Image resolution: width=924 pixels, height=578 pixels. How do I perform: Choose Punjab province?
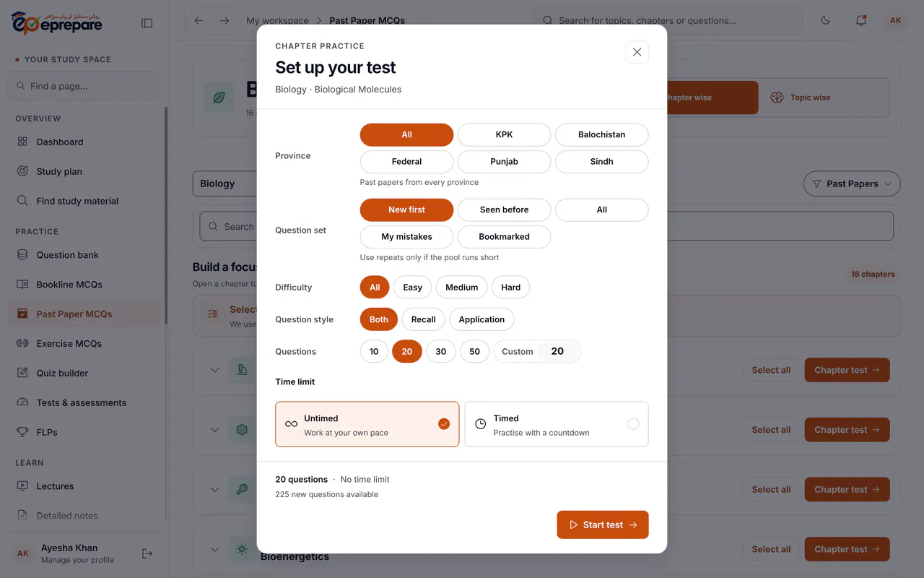[505, 161]
